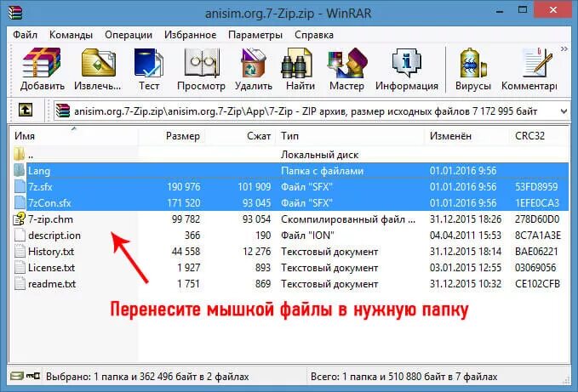Open the Команды menu
Viewport: 578px width, 392px height.
click(x=71, y=35)
